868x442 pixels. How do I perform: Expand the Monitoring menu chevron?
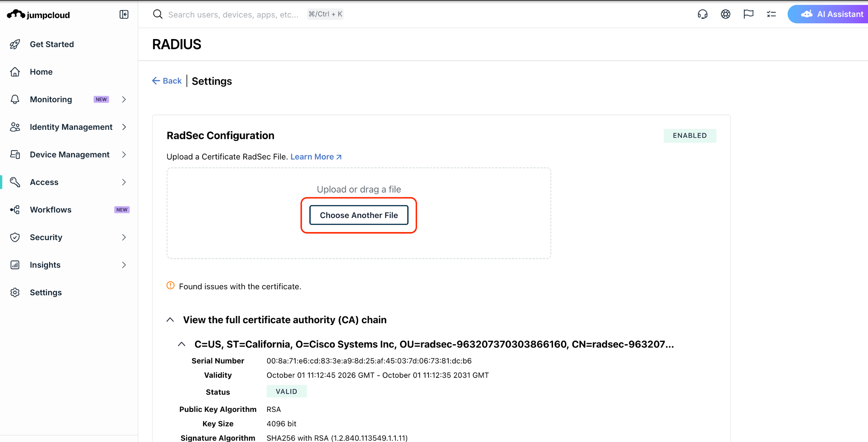tap(124, 99)
